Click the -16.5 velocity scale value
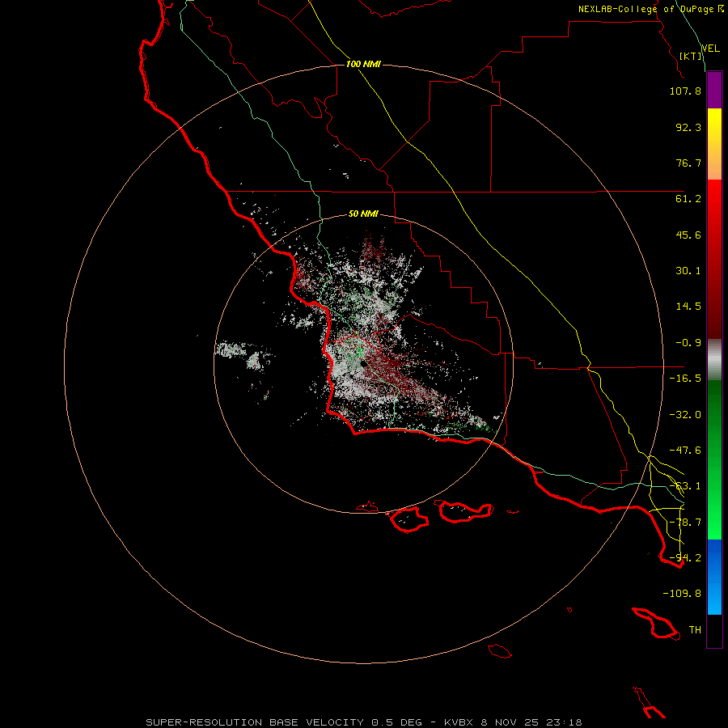 (x=685, y=379)
